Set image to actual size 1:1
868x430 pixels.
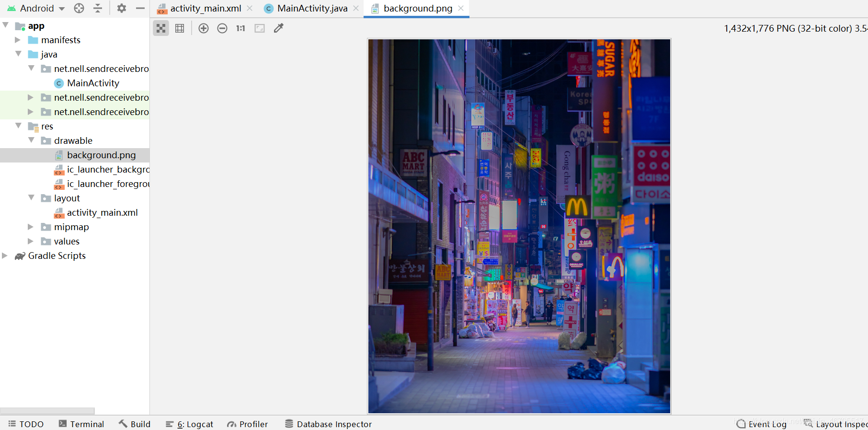[x=240, y=28]
